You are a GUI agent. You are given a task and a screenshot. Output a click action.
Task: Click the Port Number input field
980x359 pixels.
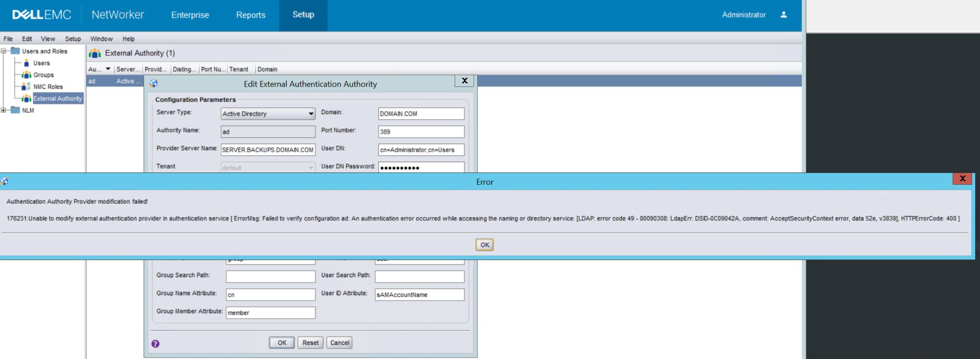(x=421, y=132)
